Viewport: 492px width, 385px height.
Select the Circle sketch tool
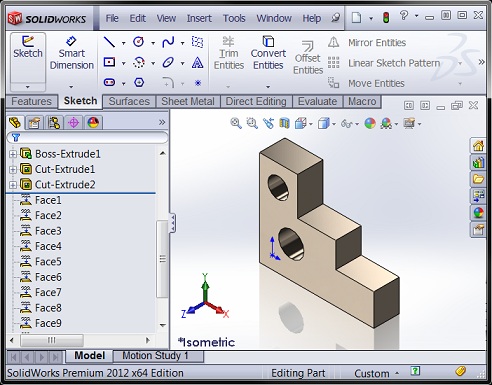coord(139,42)
